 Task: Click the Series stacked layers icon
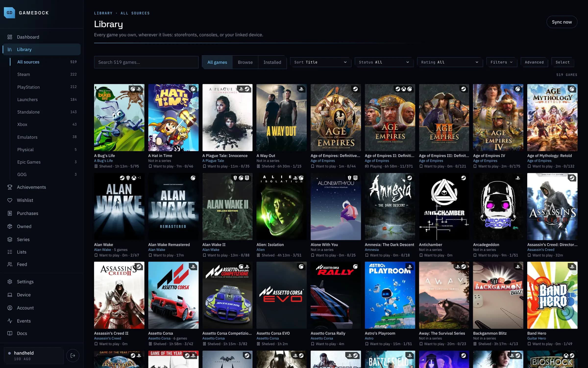[x=10, y=239]
